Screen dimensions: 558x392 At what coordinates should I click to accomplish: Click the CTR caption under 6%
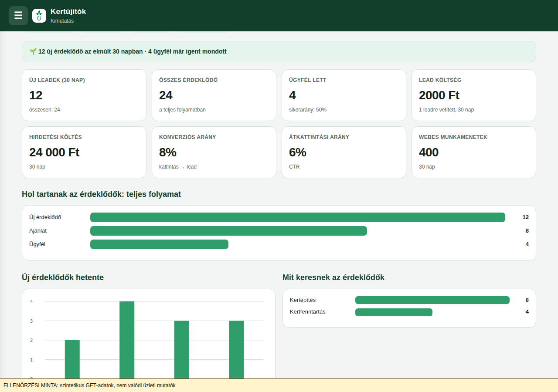[294, 167]
